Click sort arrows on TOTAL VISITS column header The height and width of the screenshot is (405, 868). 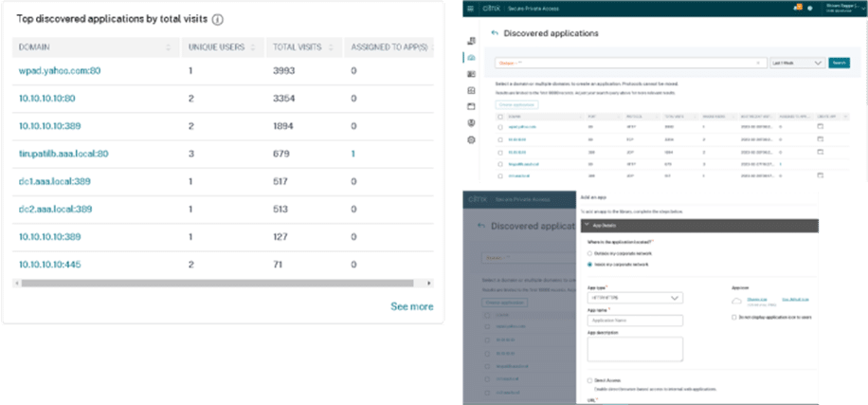point(331,47)
